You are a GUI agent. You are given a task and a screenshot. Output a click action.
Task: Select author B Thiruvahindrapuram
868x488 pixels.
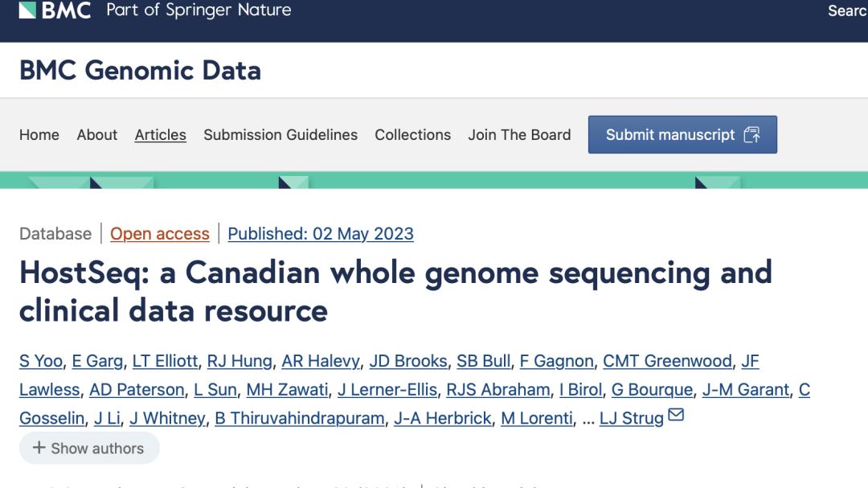(299, 418)
